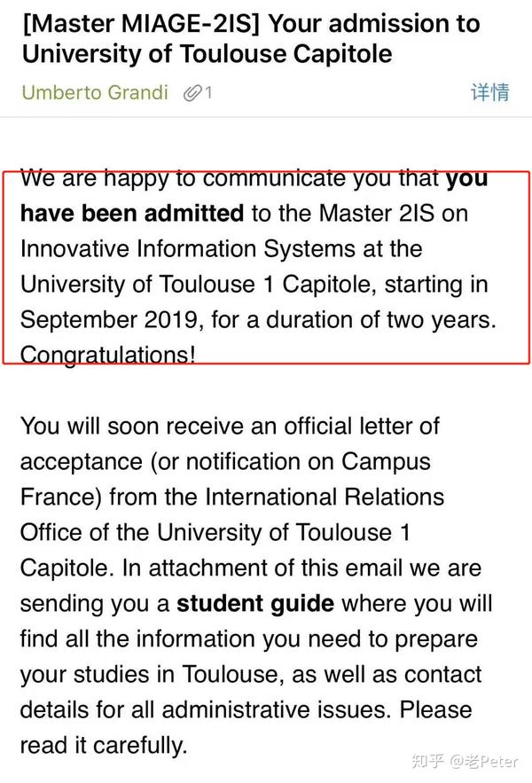The height and width of the screenshot is (783, 532).
Task: Tap "University of Toulouse Capitole" in subject heading
Action: (207, 54)
